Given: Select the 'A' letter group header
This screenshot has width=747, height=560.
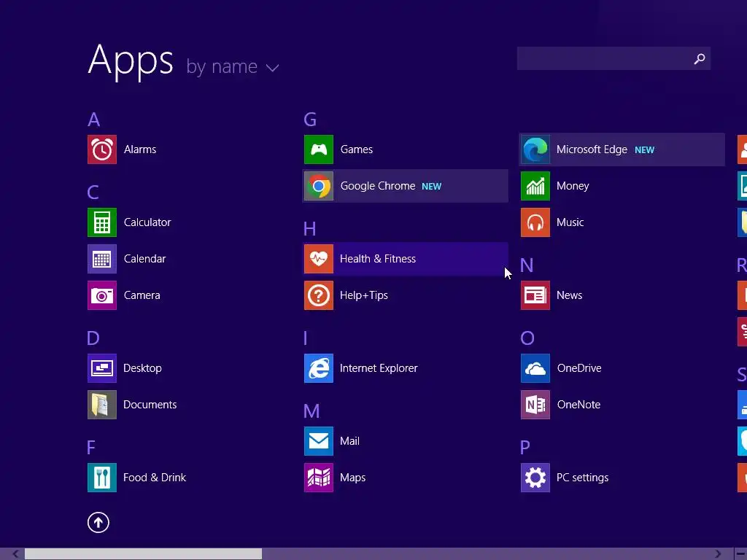Looking at the screenshot, I should (x=94, y=120).
